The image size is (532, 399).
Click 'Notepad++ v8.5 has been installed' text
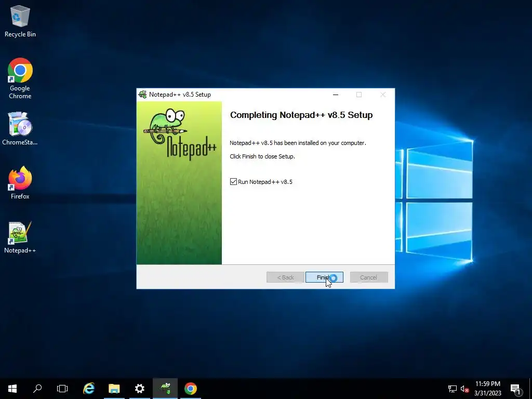click(298, 143)
